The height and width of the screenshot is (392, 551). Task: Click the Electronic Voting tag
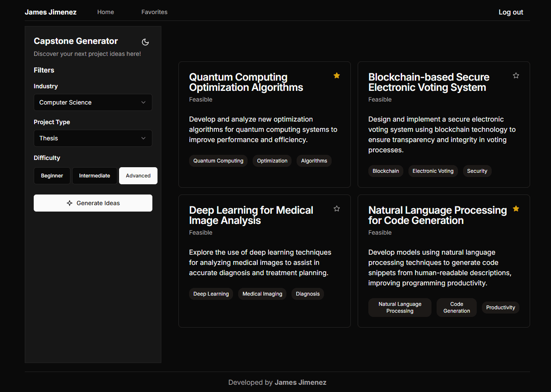pos(433,171)
